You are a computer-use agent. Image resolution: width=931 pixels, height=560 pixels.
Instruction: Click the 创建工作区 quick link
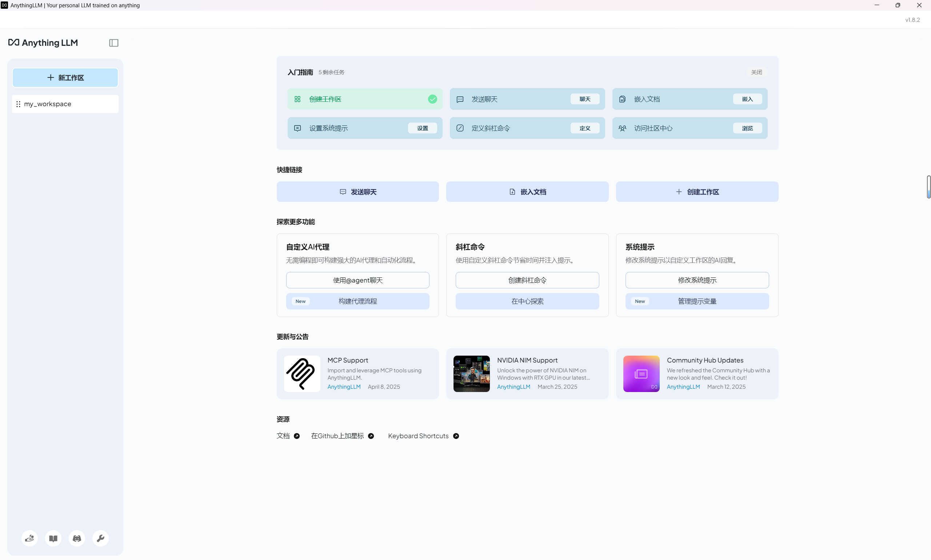697,192
